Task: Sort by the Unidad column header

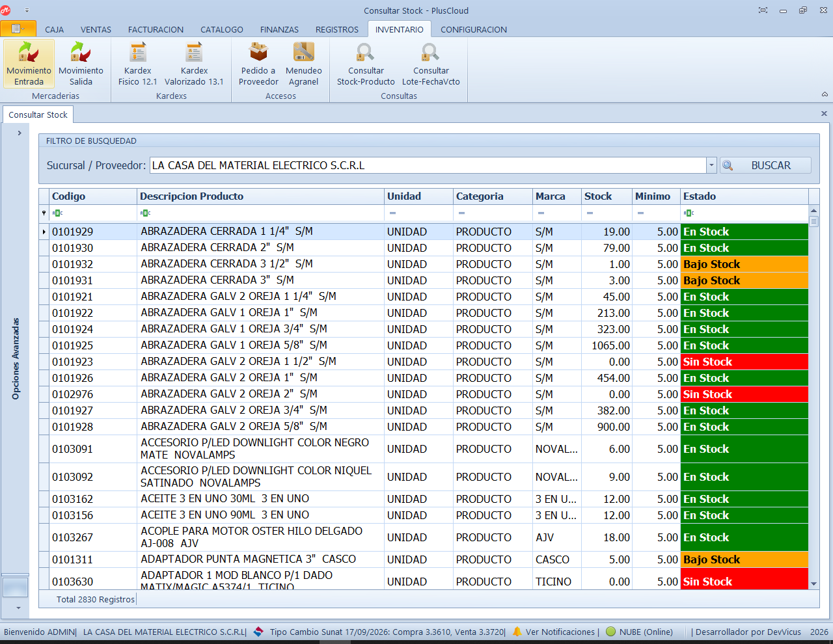Action: tap(418, 196)
